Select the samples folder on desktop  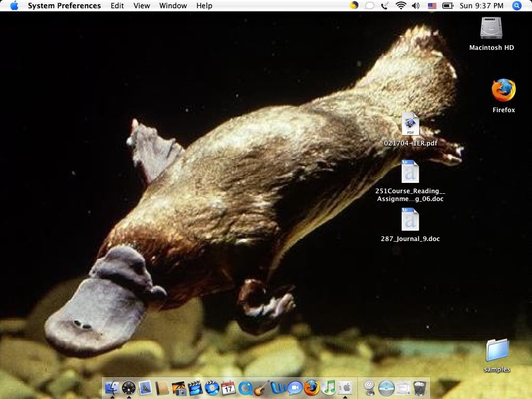coord(497,351)
